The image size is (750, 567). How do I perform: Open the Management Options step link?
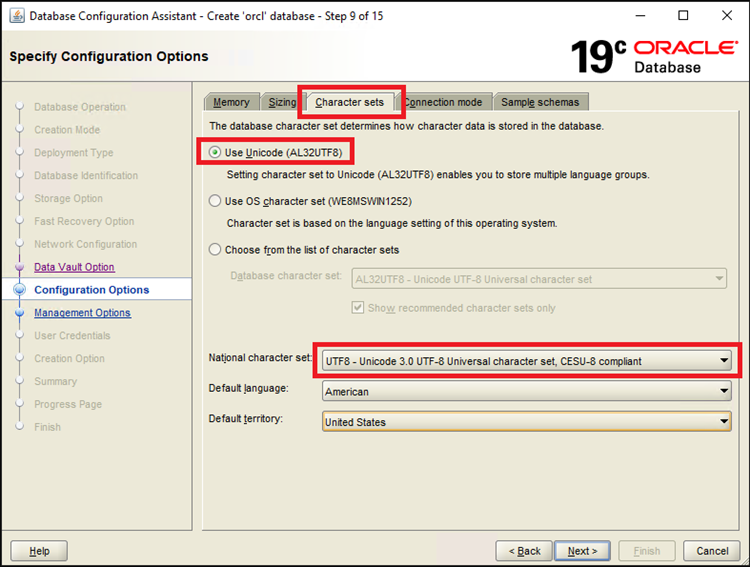[82, 312]
